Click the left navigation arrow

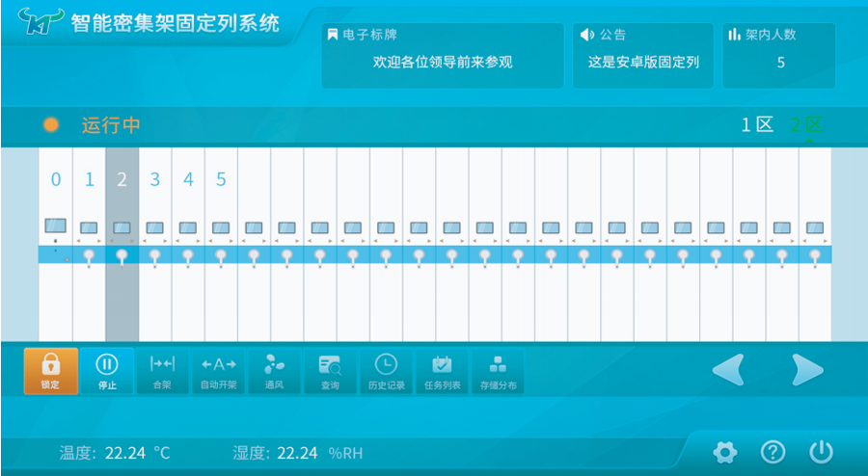[x=728, y=370]
